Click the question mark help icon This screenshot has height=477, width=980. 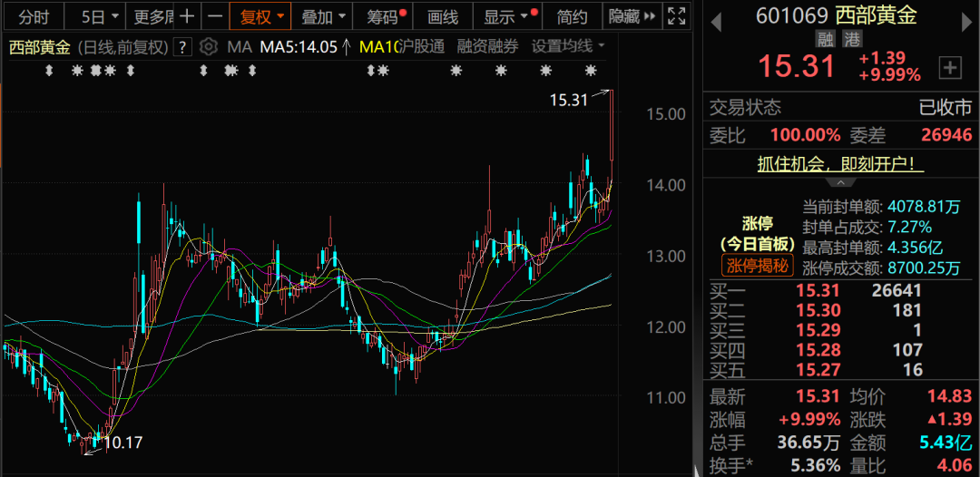(182, 46)
